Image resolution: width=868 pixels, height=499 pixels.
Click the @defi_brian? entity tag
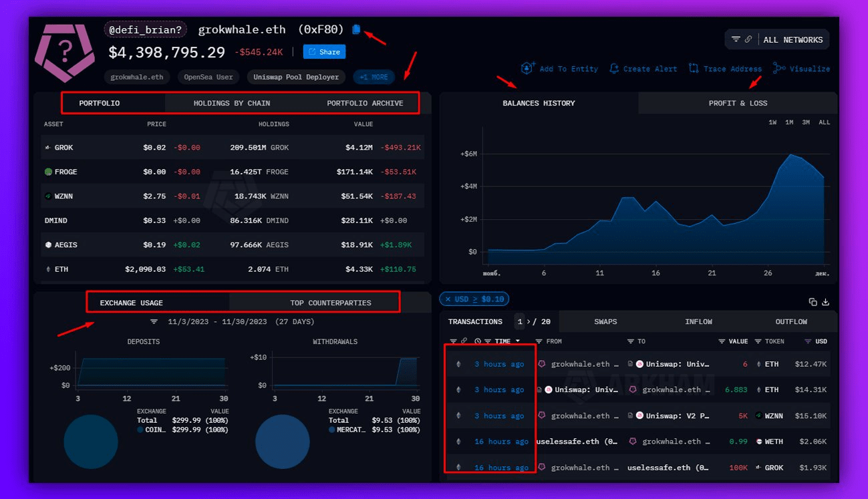(x=145, y=29)
